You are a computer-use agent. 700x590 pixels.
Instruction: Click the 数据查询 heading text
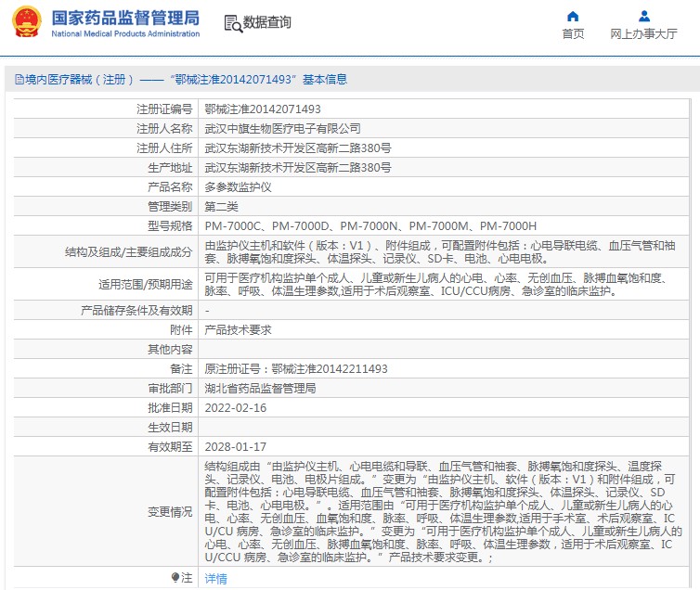266,22
